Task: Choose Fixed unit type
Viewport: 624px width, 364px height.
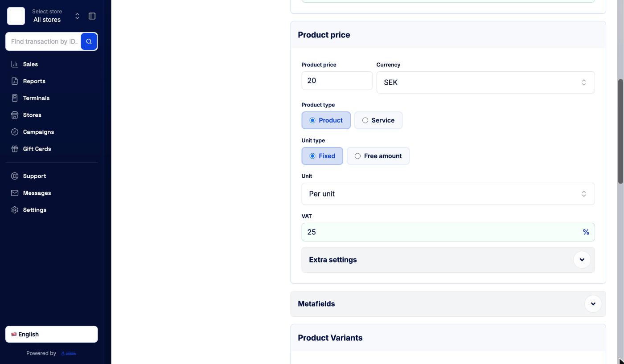Action: (x=322, y=156)
